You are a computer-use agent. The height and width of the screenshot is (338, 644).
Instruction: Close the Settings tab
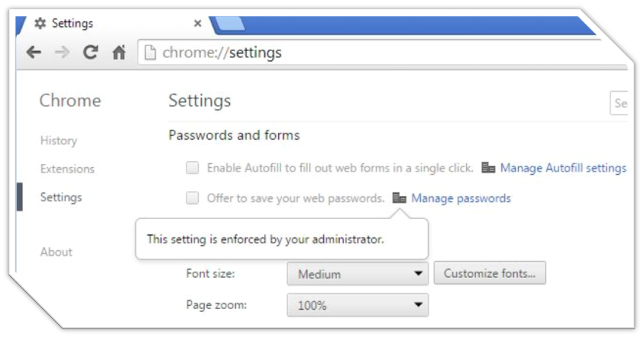(198, 24)
